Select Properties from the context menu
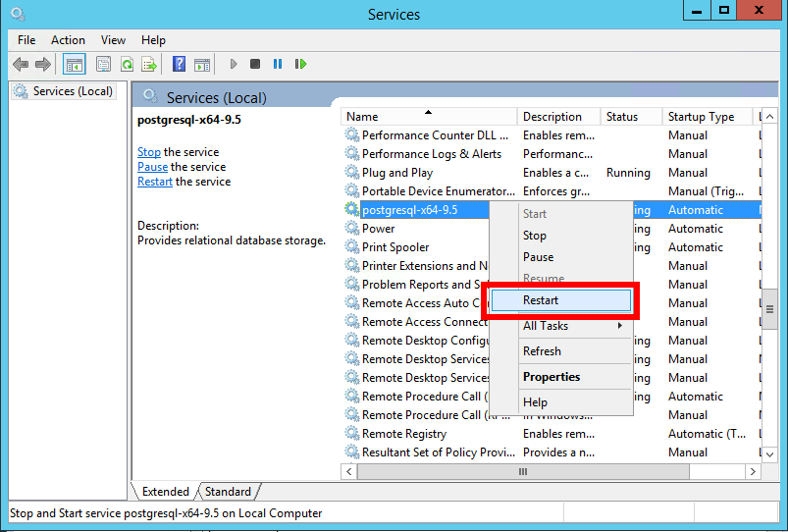788x532 pixels. tap(551, 377)
